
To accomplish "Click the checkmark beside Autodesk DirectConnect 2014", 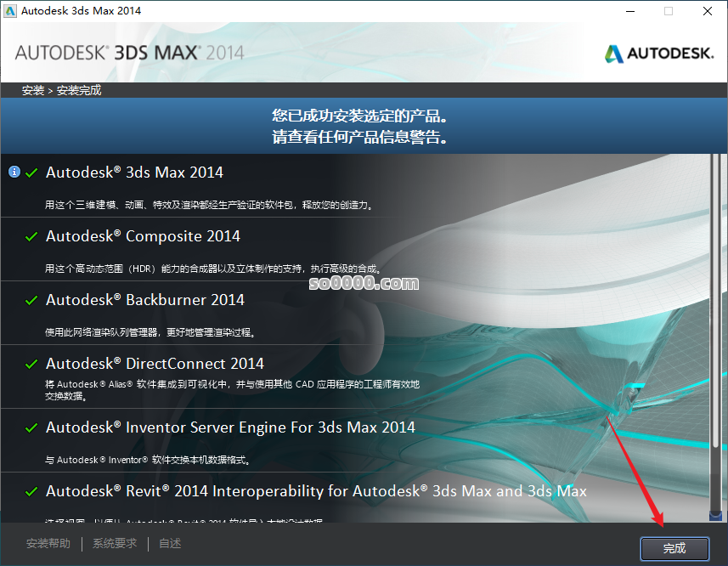I will pos(31,364).
